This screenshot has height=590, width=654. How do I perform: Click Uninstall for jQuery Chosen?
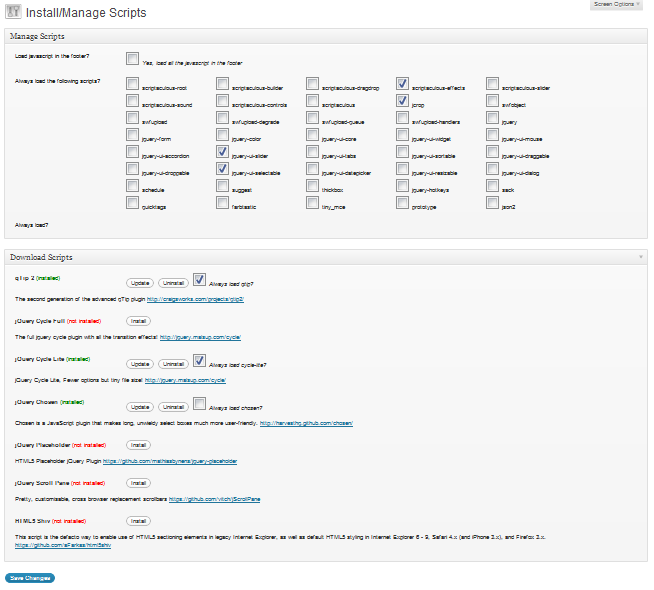[x=173, y=407]
